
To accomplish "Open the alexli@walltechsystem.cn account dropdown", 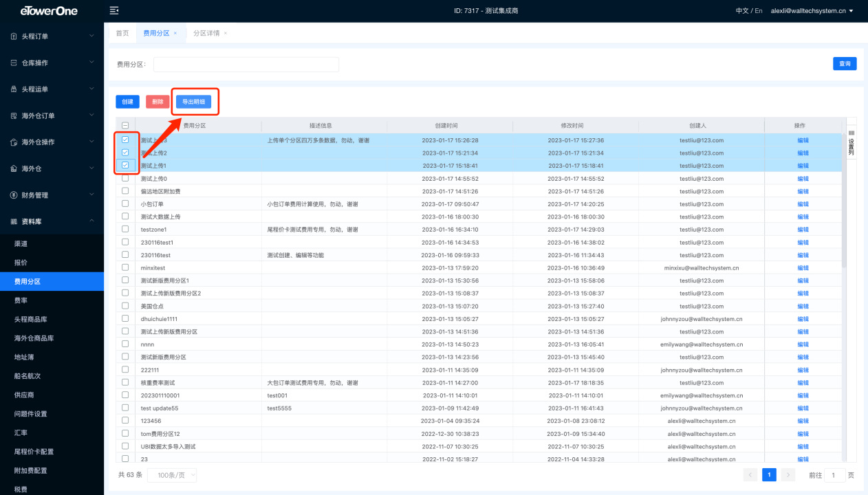I will click(x=812, y=11).
